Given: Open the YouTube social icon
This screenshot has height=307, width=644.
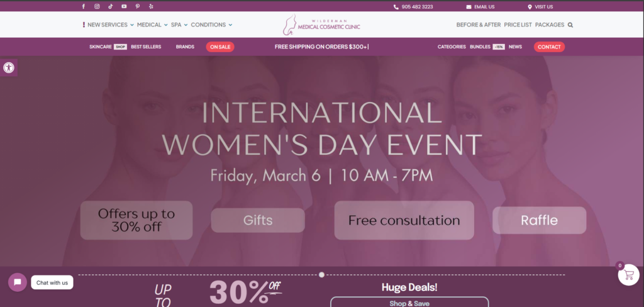Looking at the screenshot, I should [x=124, y=6].
